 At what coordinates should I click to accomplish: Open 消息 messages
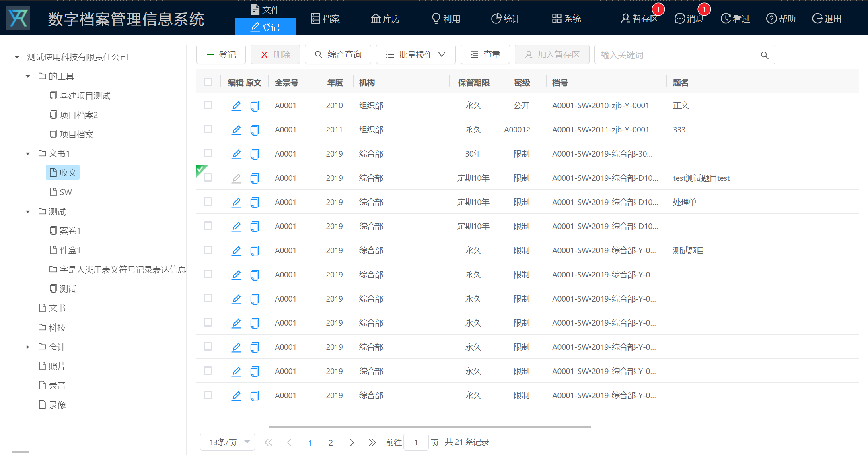[689, 19]
